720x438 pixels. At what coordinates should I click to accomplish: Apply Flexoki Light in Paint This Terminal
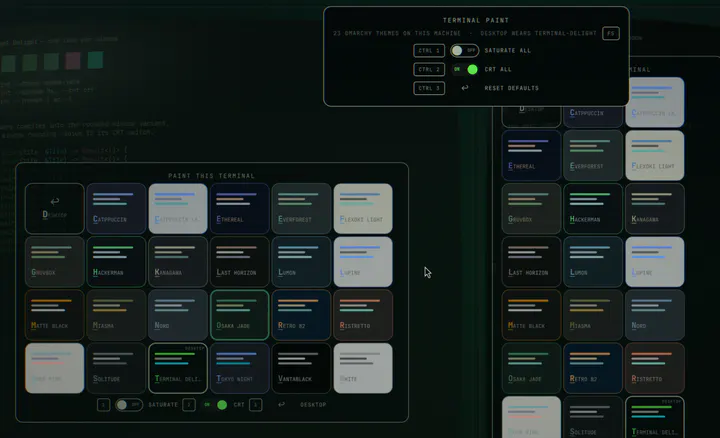[x=363, y=209]
